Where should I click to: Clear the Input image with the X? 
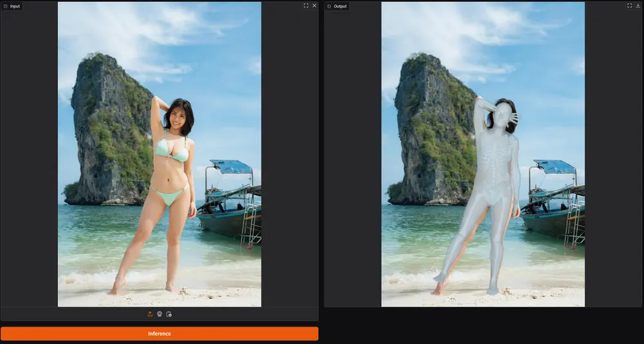click(315, 5)
